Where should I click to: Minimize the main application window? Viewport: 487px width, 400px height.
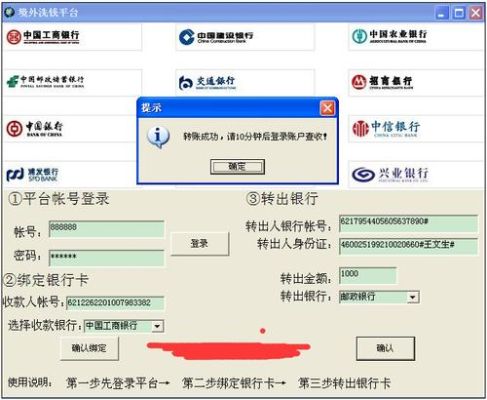(x=441, y=13)
